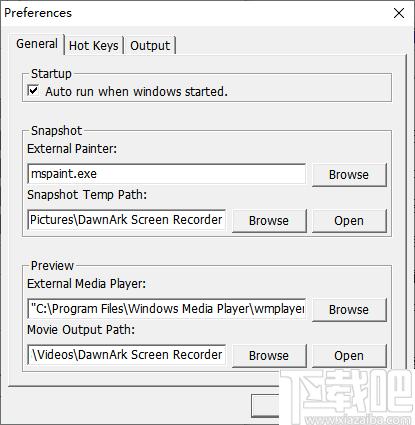415x425 pixels.
Task: Browse for the External Media Player
Action: [x=349, y=309]
